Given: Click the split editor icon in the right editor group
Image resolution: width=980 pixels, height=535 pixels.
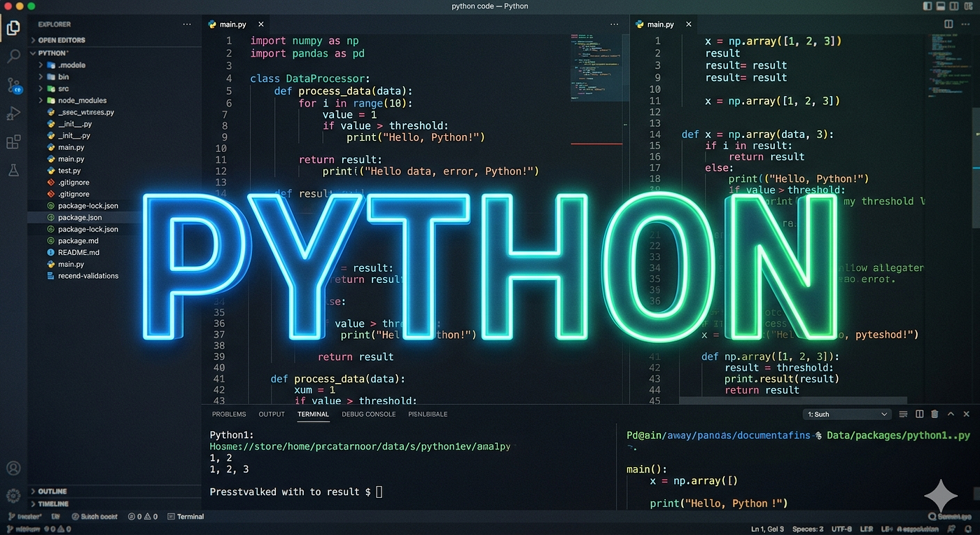Looking at the screenshot, I should pos(948,25).
